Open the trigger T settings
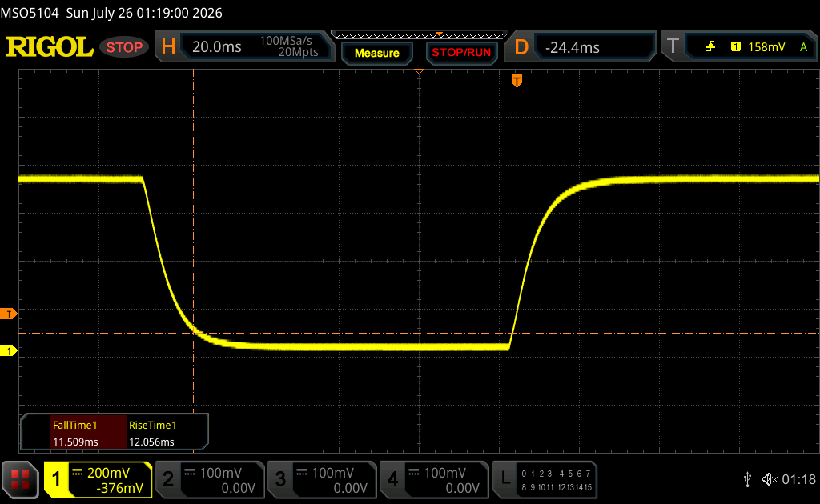820x504 pixels. [673, 46]
